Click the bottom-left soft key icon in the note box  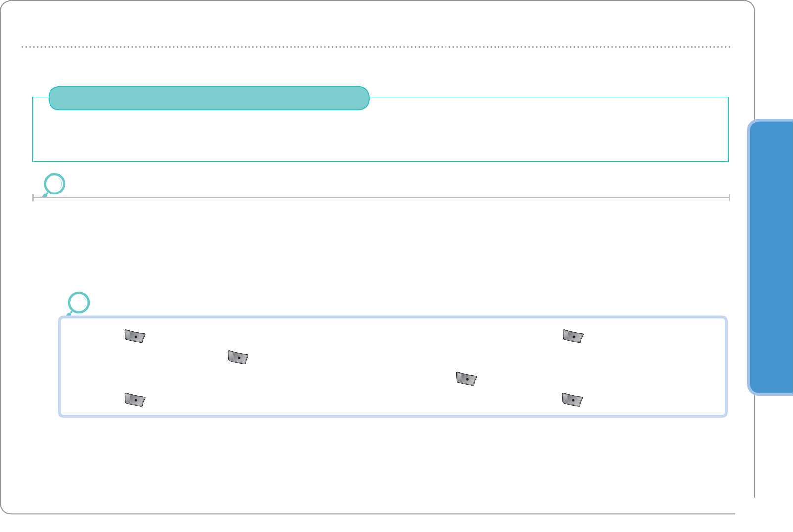point(135,400)
